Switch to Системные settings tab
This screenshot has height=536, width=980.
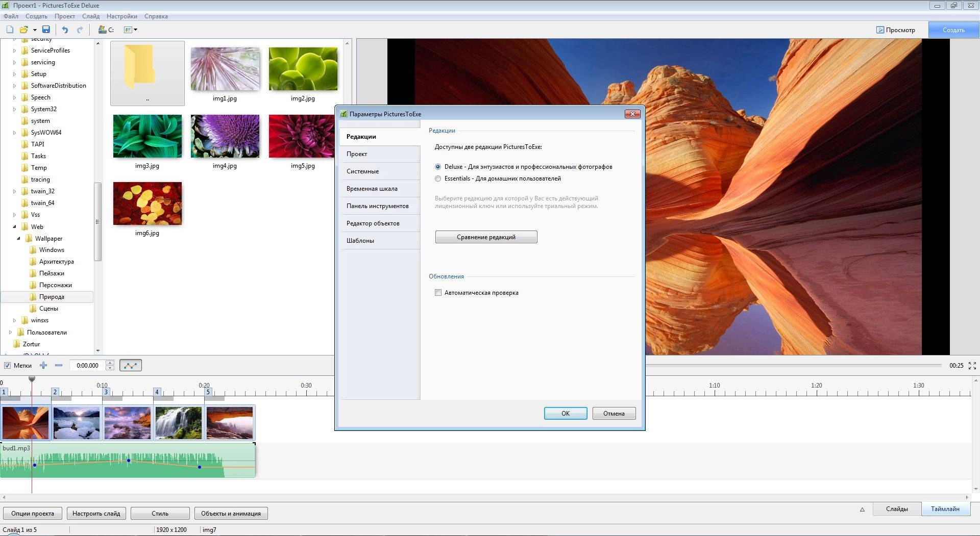tap(380, 171)
